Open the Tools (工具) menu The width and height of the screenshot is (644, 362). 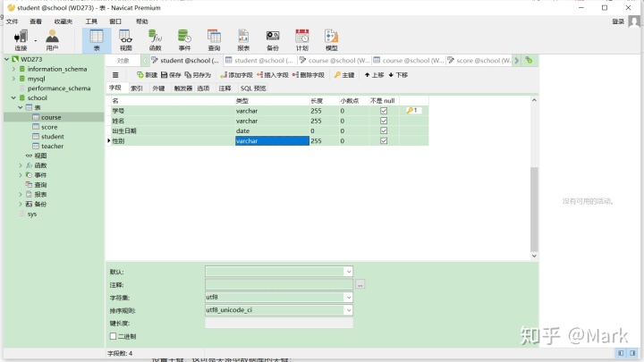pyautogui.click(x=91, y=21)
